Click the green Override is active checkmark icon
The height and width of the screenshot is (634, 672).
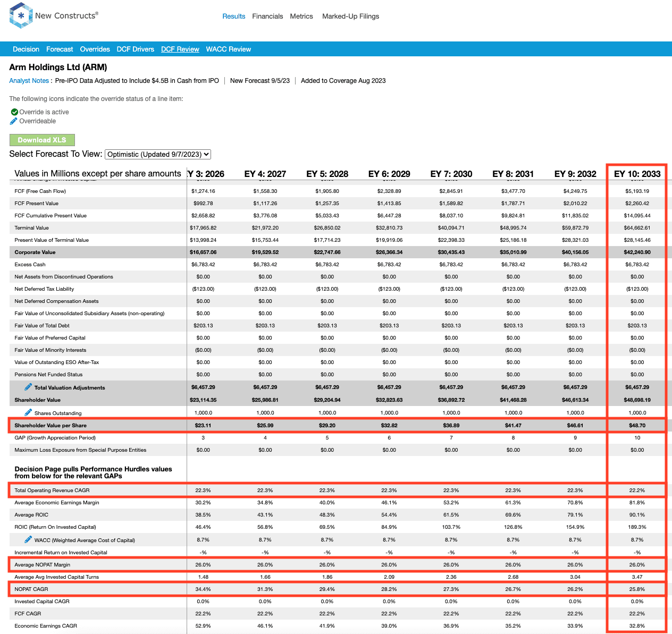coord(14,112)
